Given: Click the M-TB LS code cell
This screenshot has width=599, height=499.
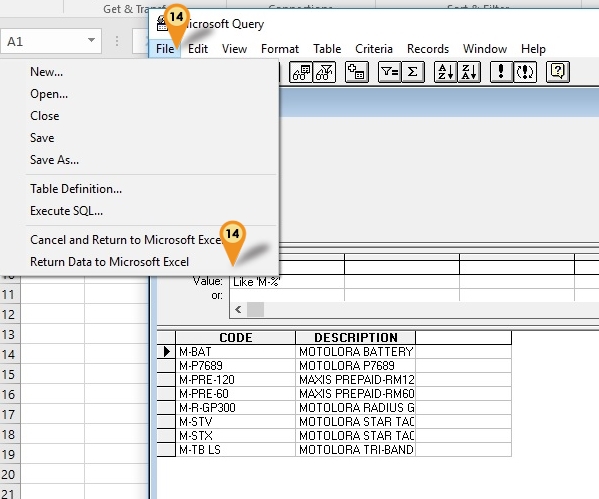Looking at the screenshot, I should click(235, 450).
